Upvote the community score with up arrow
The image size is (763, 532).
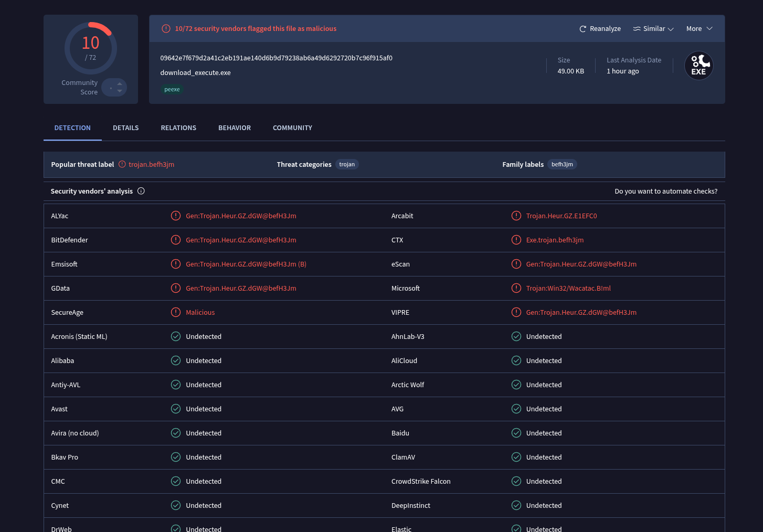point(120,84)
